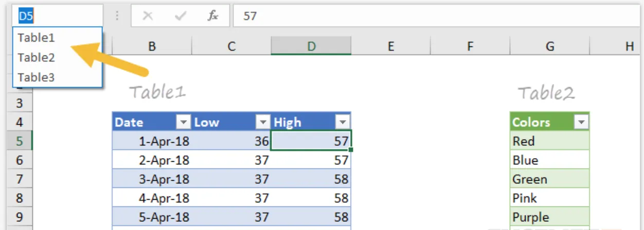Image resolution: width=644 pixels, height=230 pixels.
Task: Open the Low column filter dropdown
Action: [x=263, y=122]
